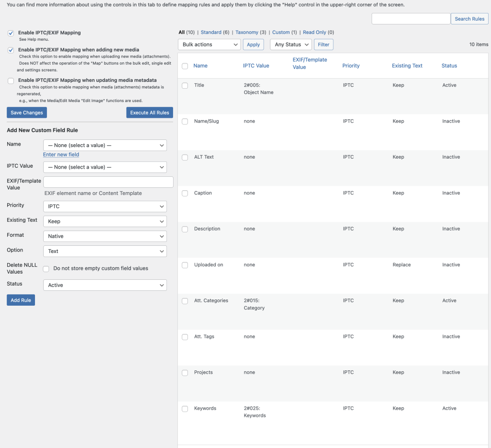Select the Projects rule checkbox
The height and width of the screenshot is (448, 491).
[x=185, y=373]
